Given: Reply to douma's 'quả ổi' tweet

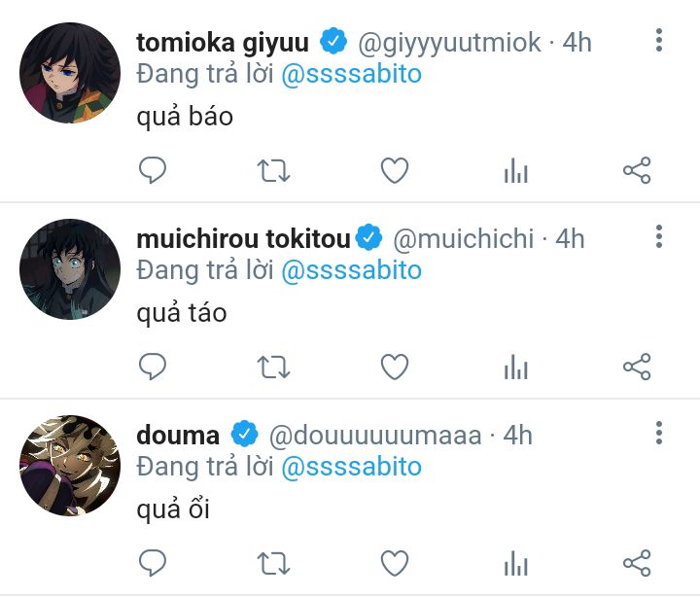Looking at the screenshot, I should click(153, 562).
